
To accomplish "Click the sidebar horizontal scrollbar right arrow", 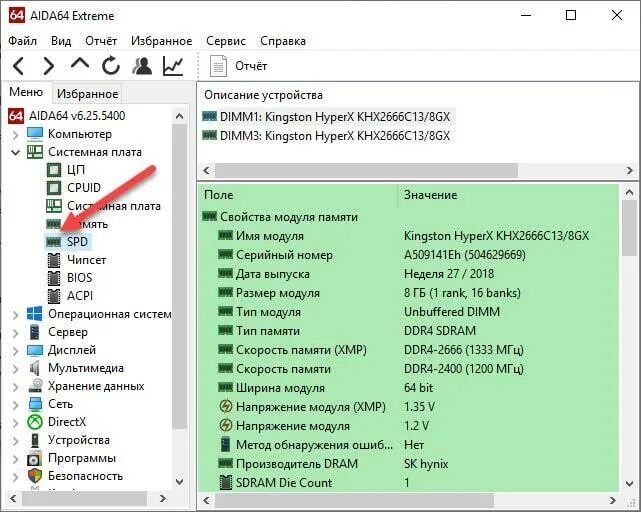I will click(x=163, y=498).
